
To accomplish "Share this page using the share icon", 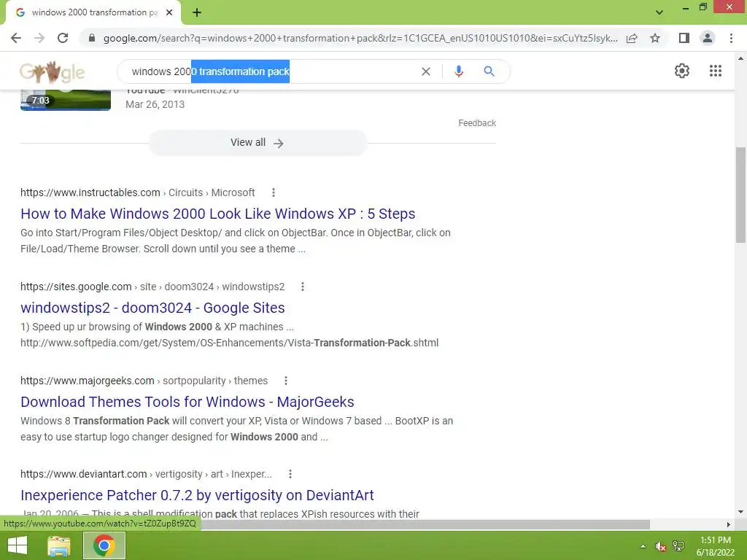I will (632, 38).
